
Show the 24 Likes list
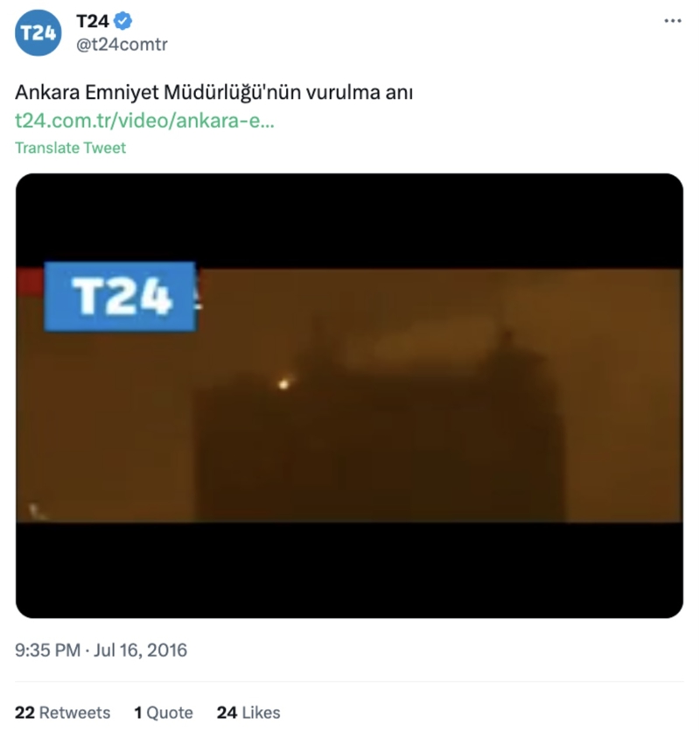coord(248,713)
